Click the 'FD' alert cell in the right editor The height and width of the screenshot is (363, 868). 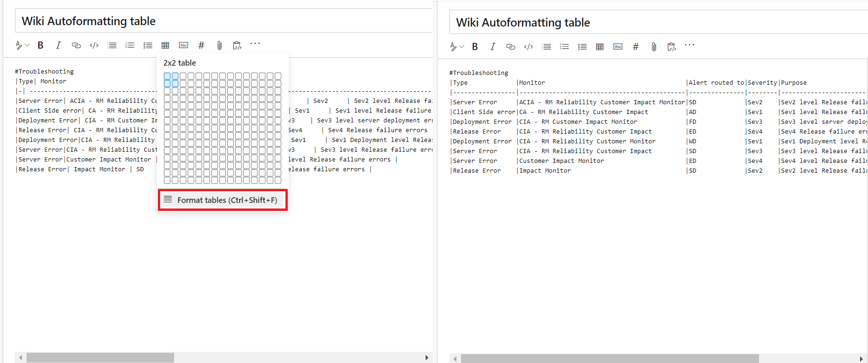coord(692,121)
